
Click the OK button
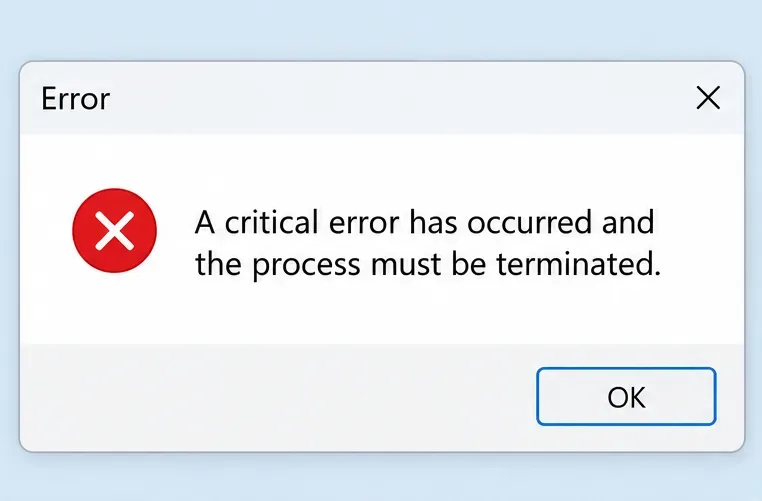(x=626, y=397)
